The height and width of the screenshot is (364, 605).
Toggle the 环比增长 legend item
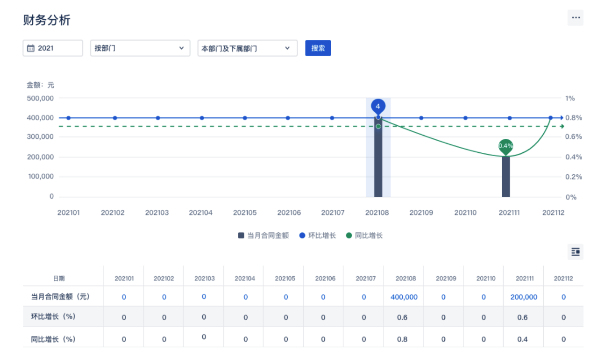click(318, 235)
